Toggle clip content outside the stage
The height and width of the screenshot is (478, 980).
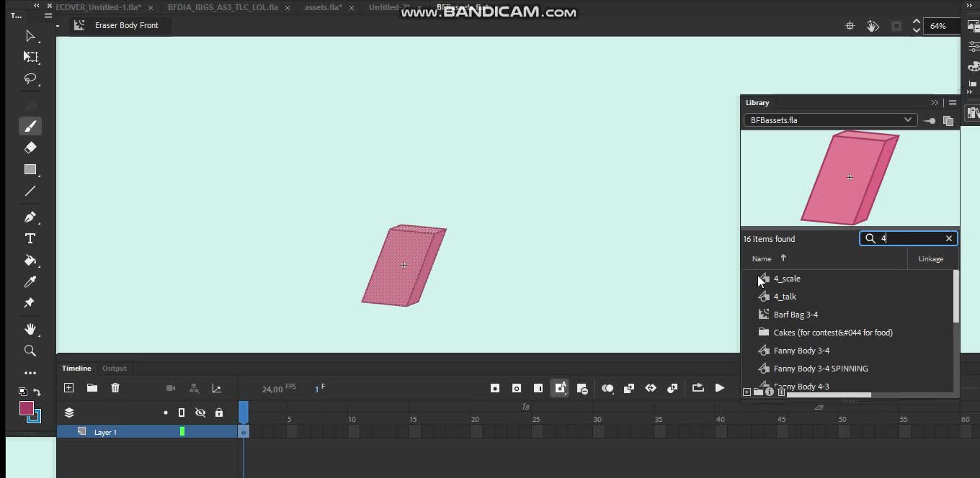tap(896, 26)
